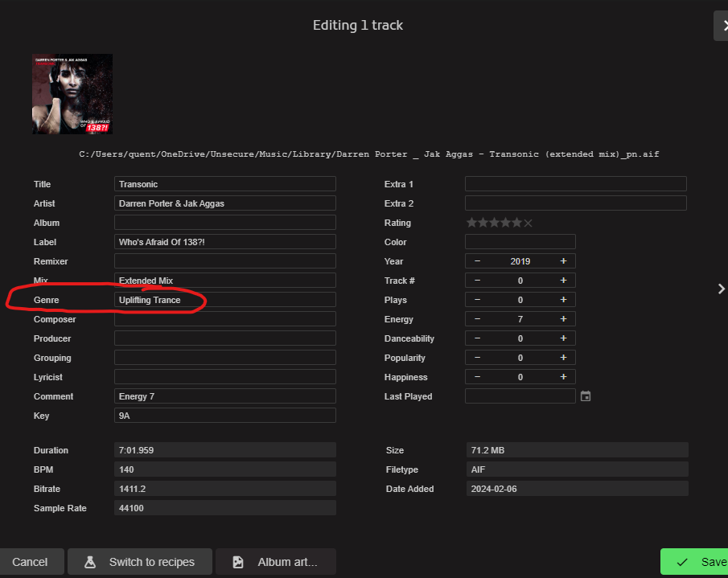Clear the rating using the X icon

529,222
